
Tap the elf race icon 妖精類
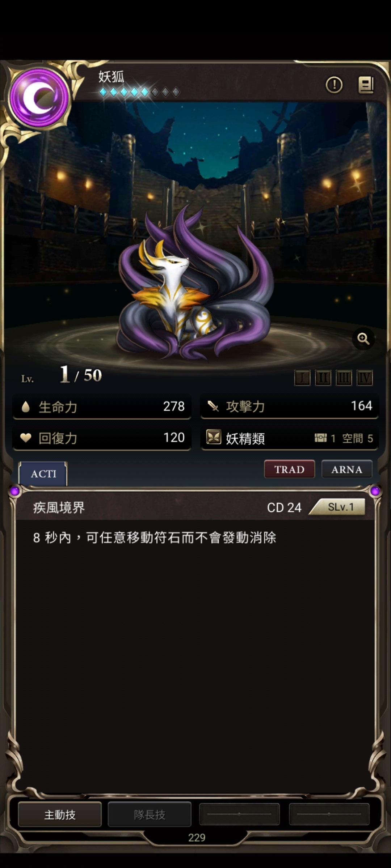point(214,437)
